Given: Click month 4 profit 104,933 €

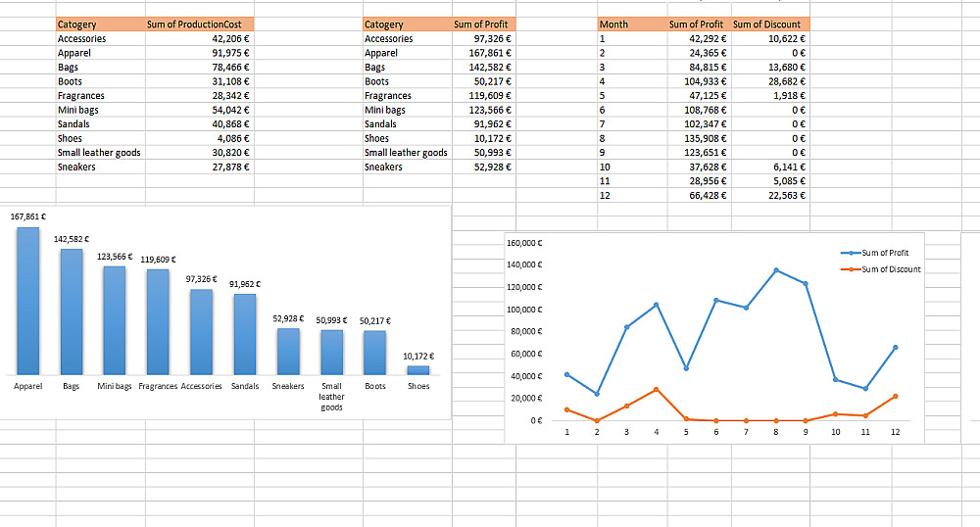Looking at the screenshot, I should [700, 81].
